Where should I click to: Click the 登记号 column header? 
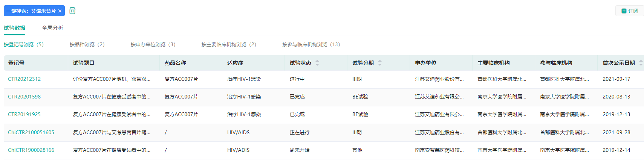pyautogui.click(x=16, y=63)
